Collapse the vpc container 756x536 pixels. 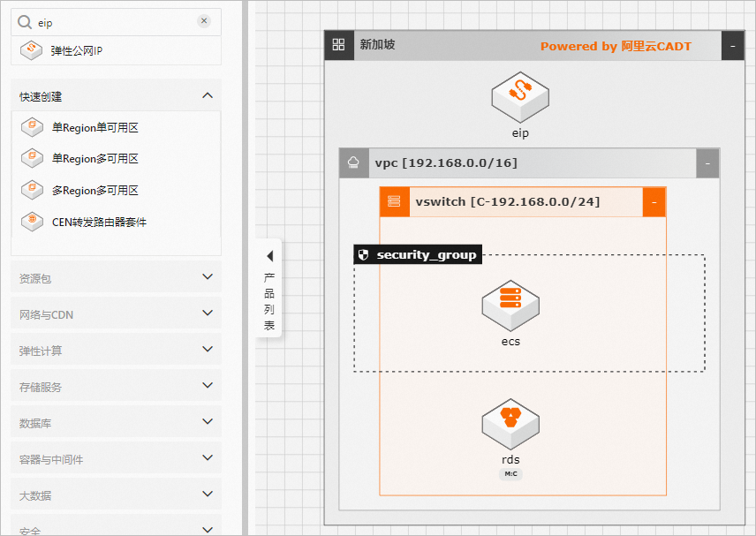tap(707, 163)
